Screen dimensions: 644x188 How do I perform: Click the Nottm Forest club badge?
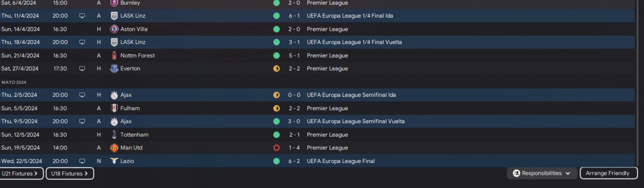click(x=114, y=55)
